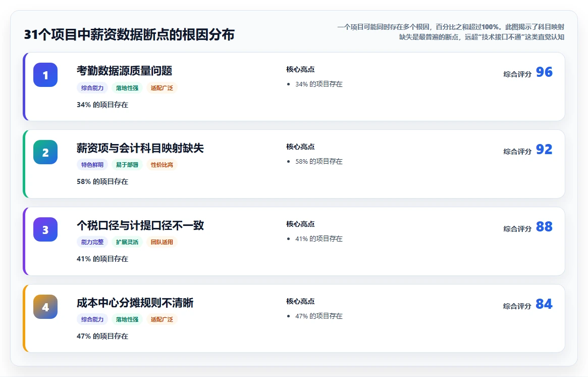Image resolution: width=588 pixels, height=377 pixels.
Task: Click 综合评分 label beside score 88
Action: pos(517,229)
